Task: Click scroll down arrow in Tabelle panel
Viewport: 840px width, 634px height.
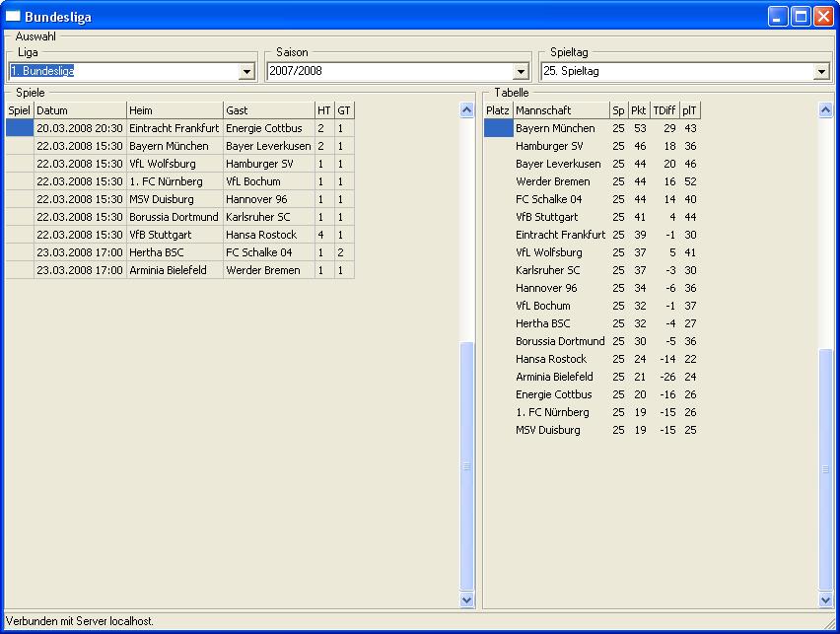Action: point(825,599)
